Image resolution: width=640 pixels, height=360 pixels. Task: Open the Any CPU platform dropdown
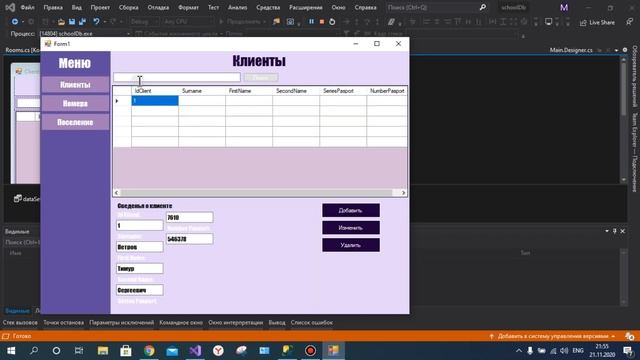187,22
